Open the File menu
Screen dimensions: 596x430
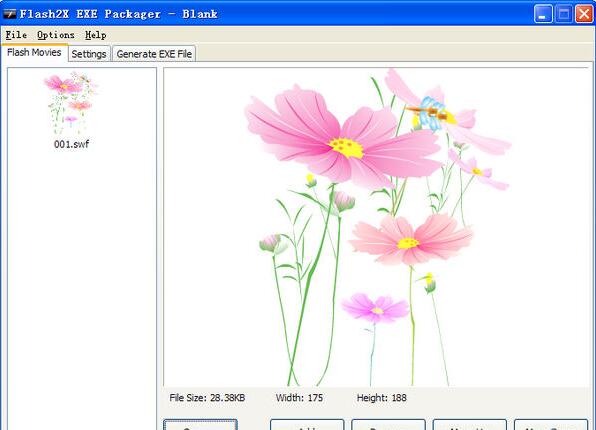click(16, 35)
